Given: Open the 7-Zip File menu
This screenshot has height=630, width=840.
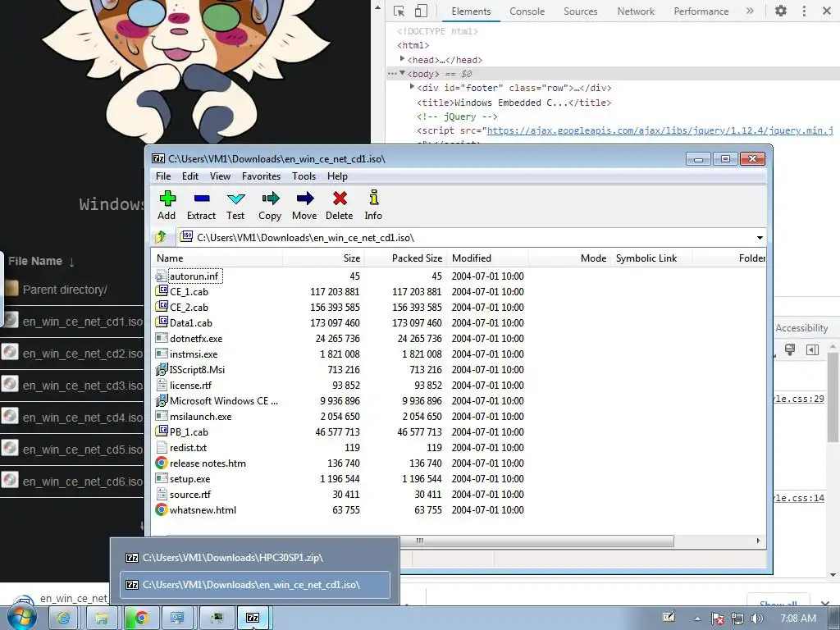Looking at the screenshot, I should pos(163,176).
